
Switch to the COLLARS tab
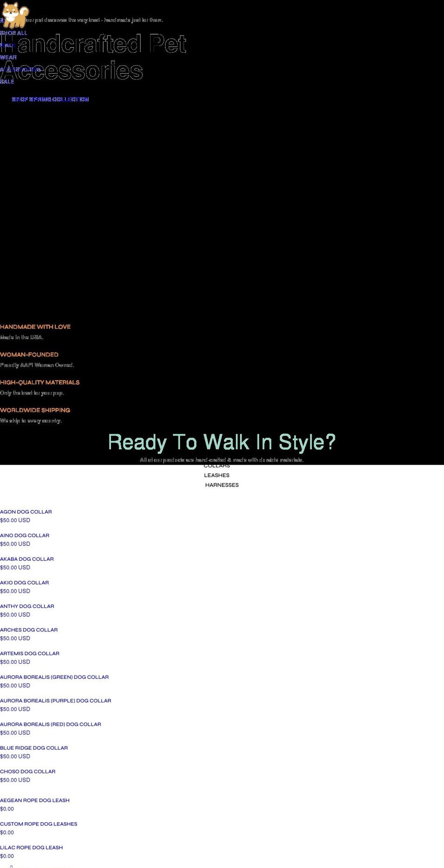pos(217,466)
